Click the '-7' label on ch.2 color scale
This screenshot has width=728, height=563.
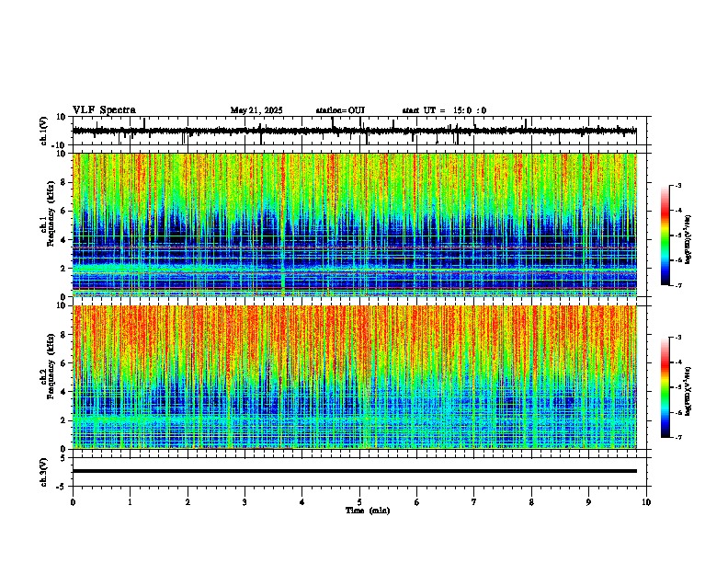pyautogui.click(x=678, y=438)
